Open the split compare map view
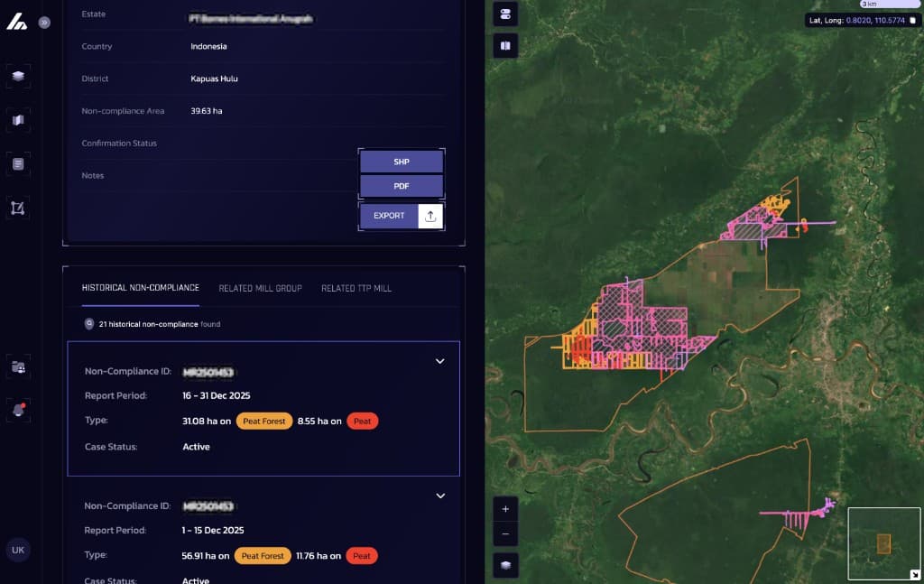This screenshot has height=584, width=924. [505, 46]
